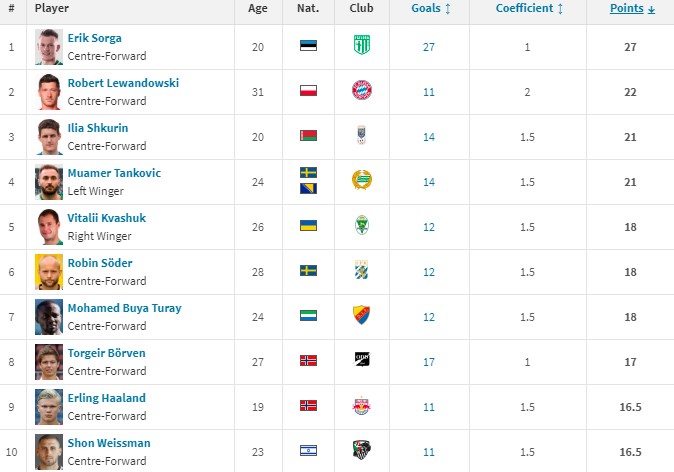Open the Red Bull Salzburg club crest

tap(362, 405)
